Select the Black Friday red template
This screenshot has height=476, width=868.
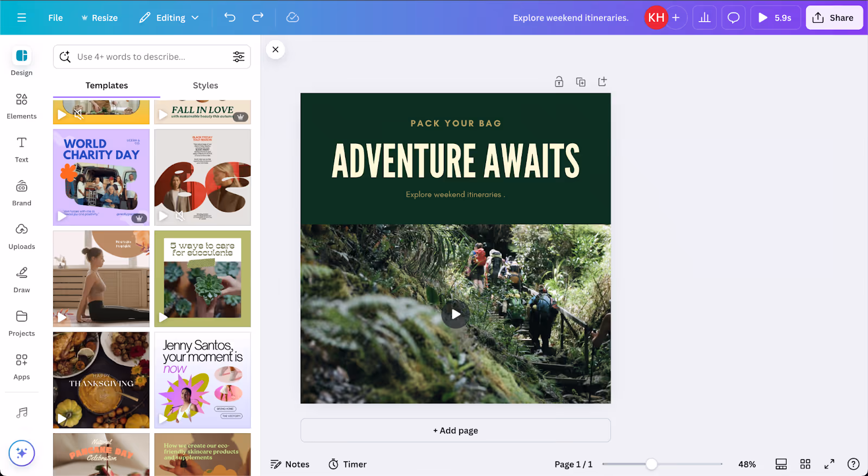[x=202, y=177]
